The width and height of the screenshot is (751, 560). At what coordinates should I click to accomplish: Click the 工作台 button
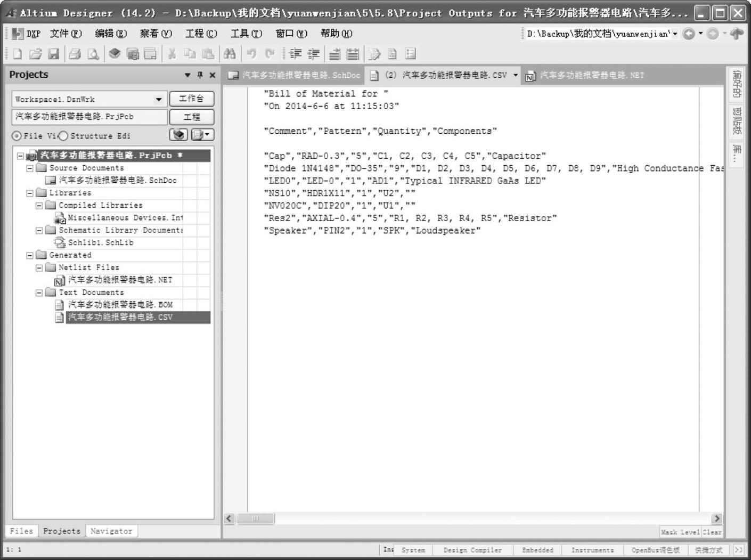pyautogui.click(x=192, y=99)
